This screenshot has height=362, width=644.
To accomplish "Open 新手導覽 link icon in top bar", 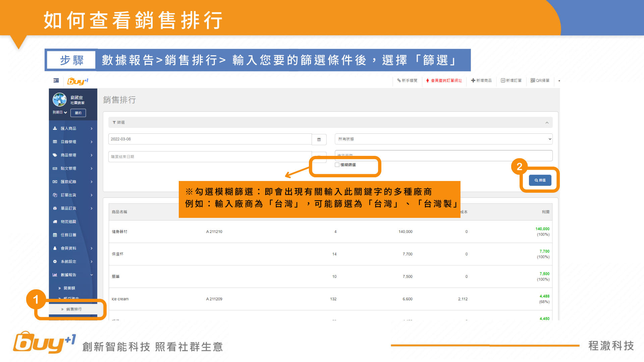I will click(x=399, y=80).
